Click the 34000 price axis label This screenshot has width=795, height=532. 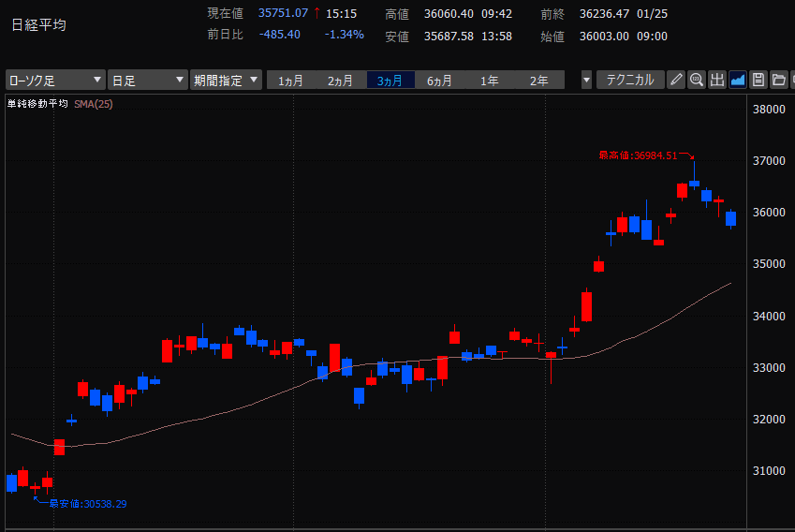(x=769, y=316)
